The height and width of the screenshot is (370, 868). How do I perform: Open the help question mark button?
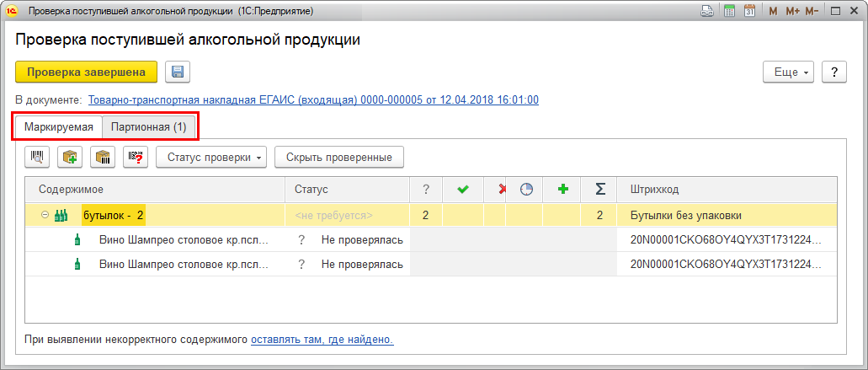click(x=833, y=72)
